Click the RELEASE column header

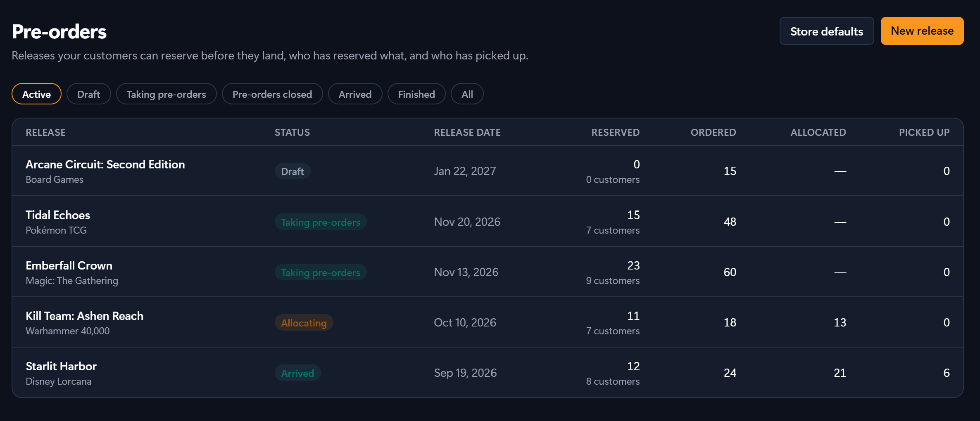(45, 132)
